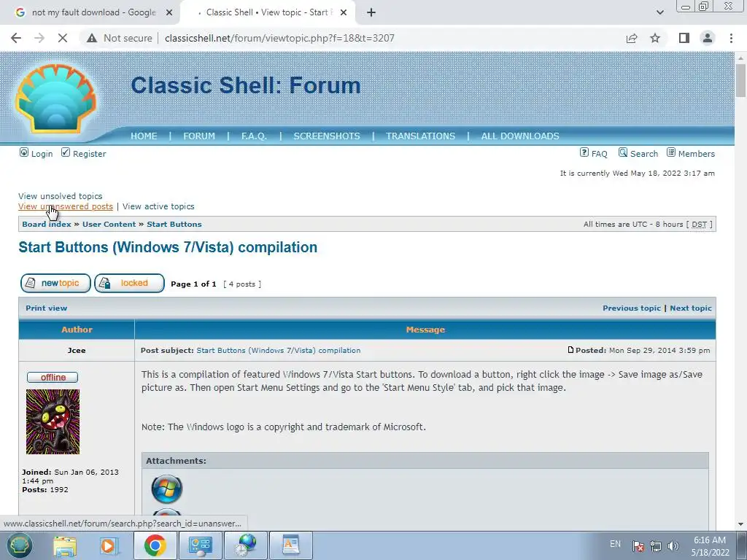747x560 pixels.
Task: Bookmark this page with the star icon
Action: point(655,38)
